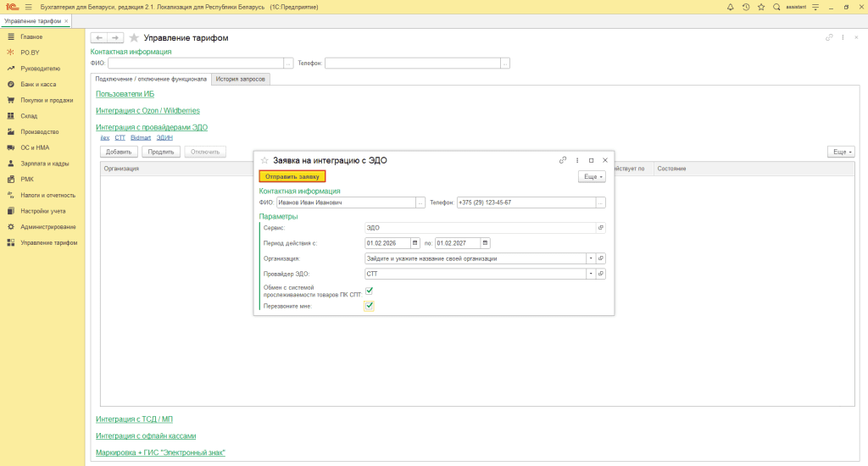Switch to История запросов tab
This screenshot has width=868, height=466.
241,79
